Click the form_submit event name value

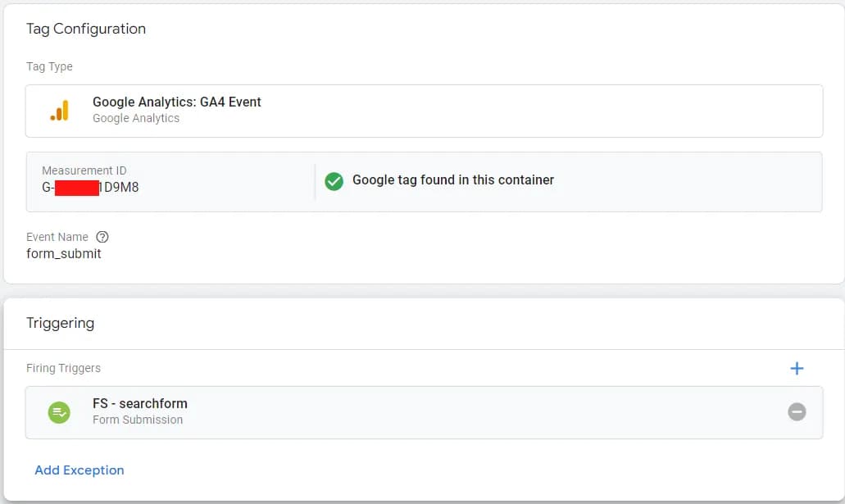pyautogui.click(x=64, y=254)
